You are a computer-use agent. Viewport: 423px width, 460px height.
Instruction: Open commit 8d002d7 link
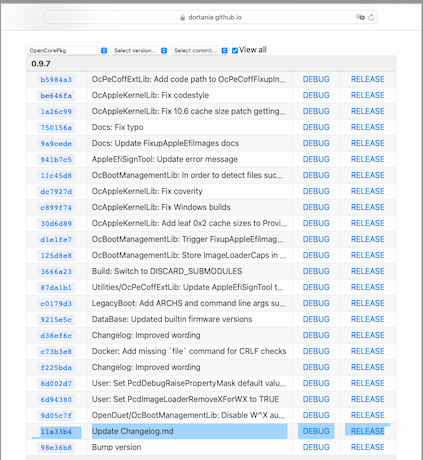point(56,384)
